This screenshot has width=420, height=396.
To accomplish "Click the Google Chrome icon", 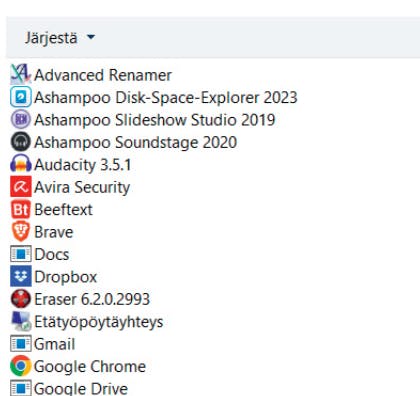I will coord(21,366).
